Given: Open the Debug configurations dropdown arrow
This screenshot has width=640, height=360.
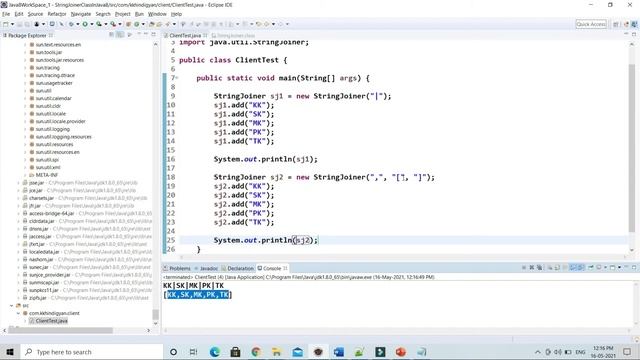Looking at the screenshot, I should (x=78, y=24).
